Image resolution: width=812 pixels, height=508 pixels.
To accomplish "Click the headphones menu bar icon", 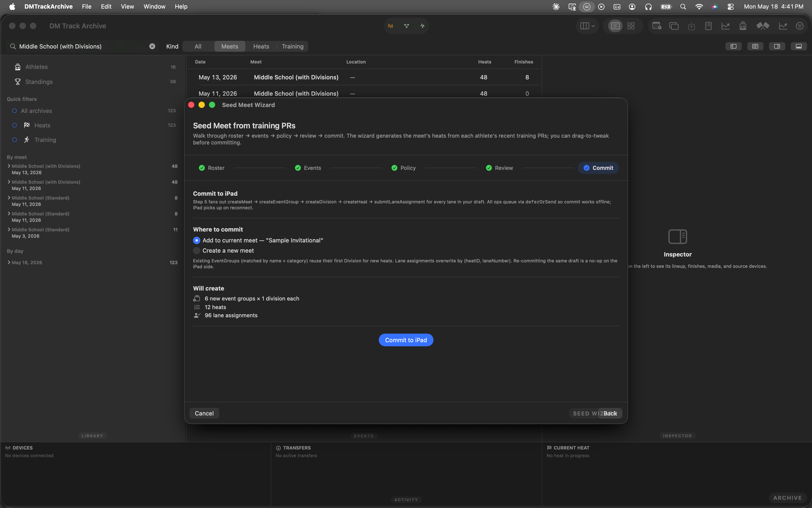I will [648, 6].
